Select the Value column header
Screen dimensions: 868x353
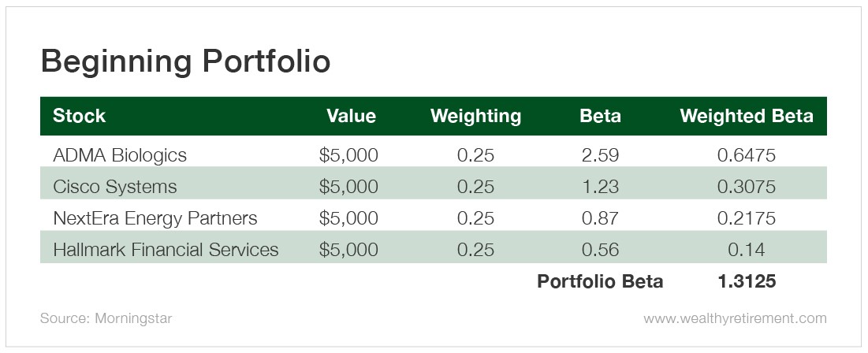(351, 116)
